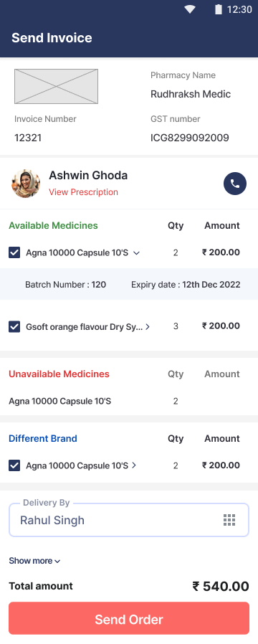Tap the battery status icon
The image size is (258, 644).
click(x=218, y=9)
